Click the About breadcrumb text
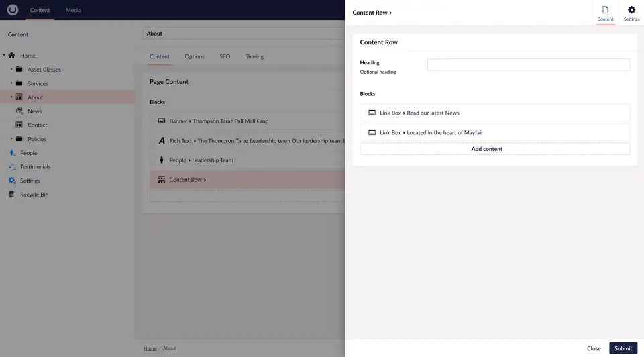 click(169, 348)
